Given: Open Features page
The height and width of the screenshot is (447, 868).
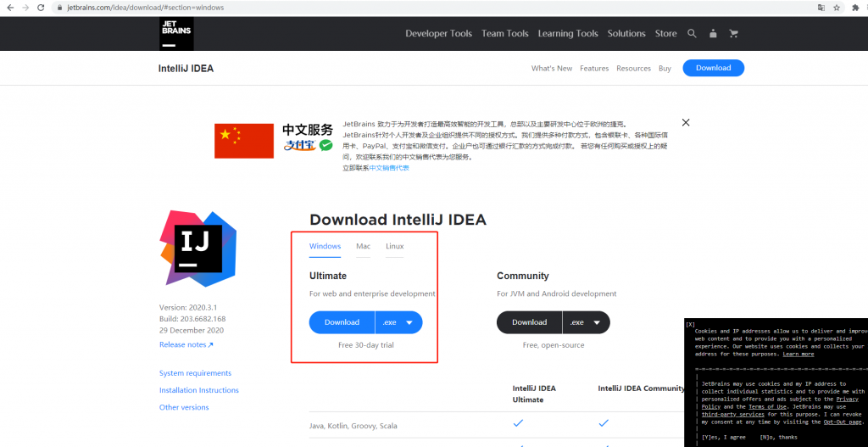Looking at the screenshot, I should pos(594,68).
